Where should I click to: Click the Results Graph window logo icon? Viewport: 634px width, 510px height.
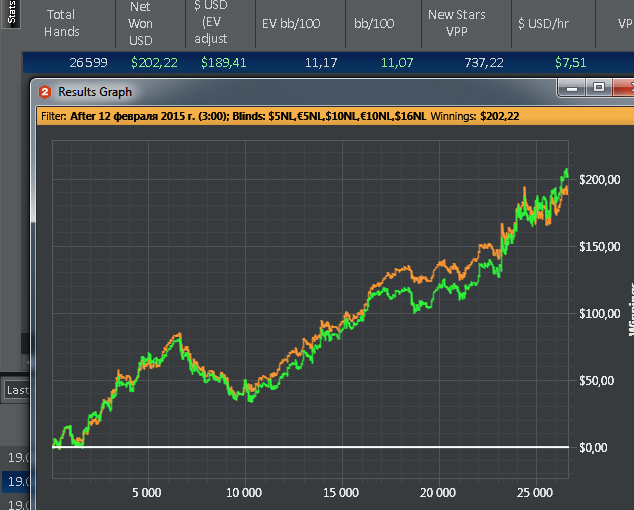point(45,92)
